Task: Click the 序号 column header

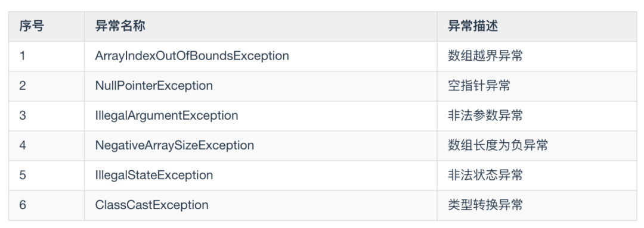Action: (x=32, y=26)
